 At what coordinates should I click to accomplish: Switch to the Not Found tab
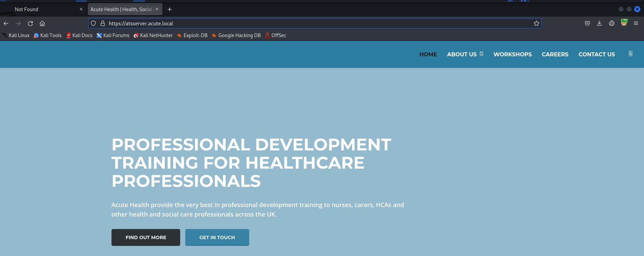point(44,9)
